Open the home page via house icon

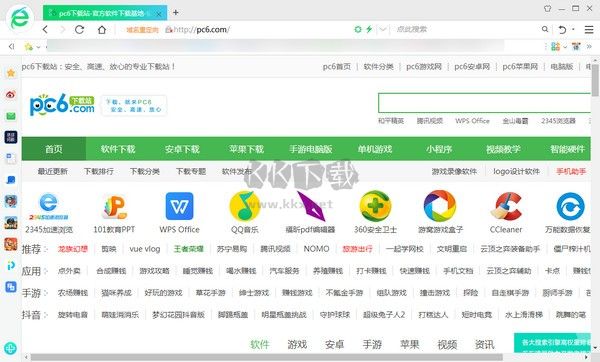102,29
